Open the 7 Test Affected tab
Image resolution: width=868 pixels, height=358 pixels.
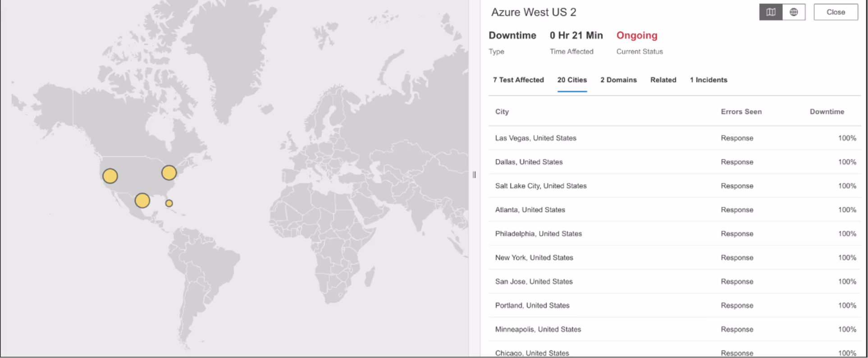point(518,80)
